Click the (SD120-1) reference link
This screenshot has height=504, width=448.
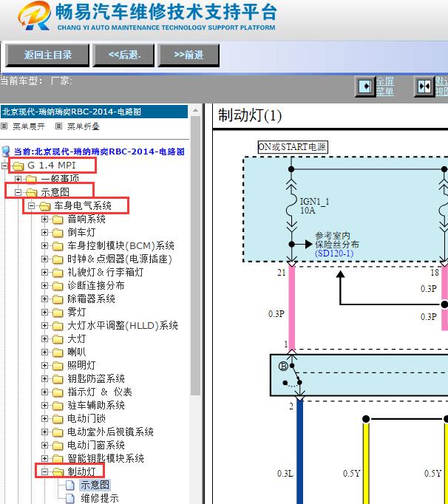coord(334,253)
